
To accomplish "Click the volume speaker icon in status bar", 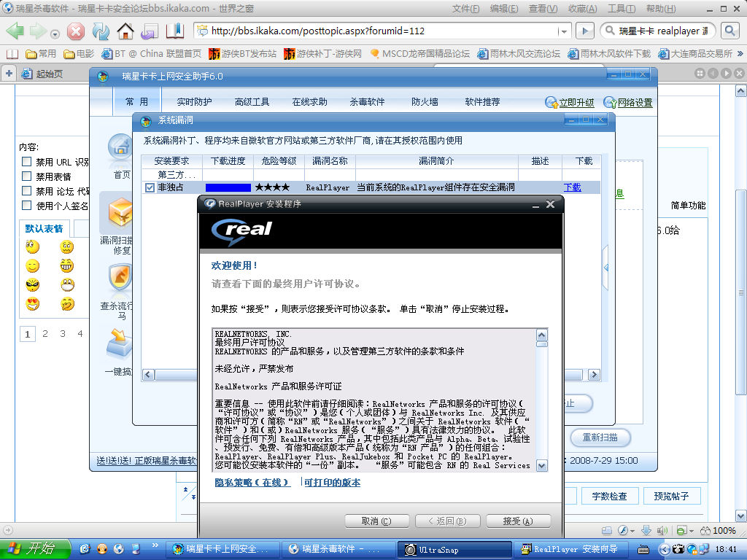I will 662,531.
